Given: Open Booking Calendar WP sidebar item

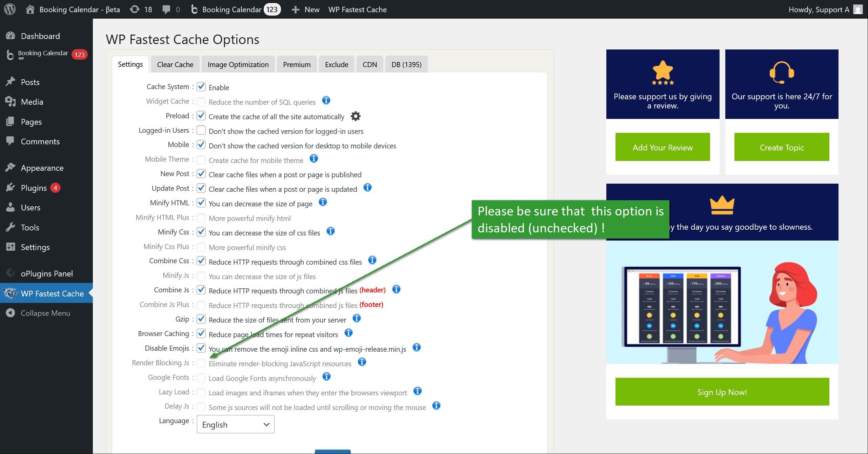Looking at the screenshot, I should 46,55.
